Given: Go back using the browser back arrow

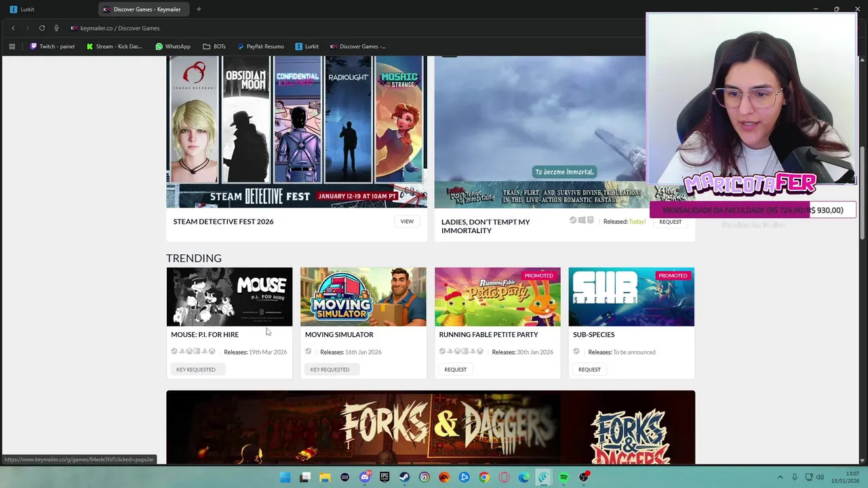Looking at the screenshot, I should click(13, 28).
